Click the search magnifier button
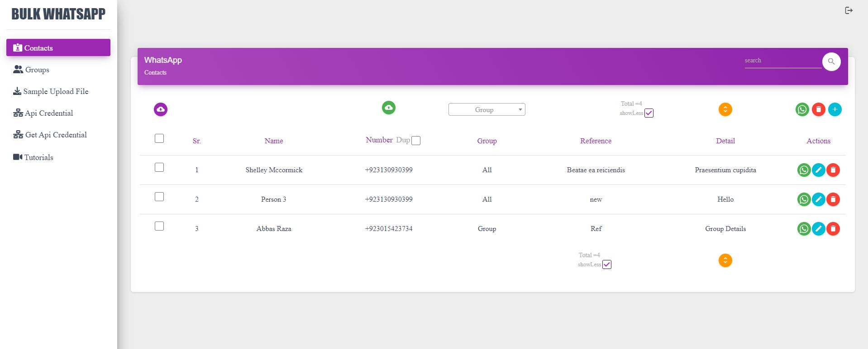This screenshot has width=868, height=349. click(x=831, y=61)
